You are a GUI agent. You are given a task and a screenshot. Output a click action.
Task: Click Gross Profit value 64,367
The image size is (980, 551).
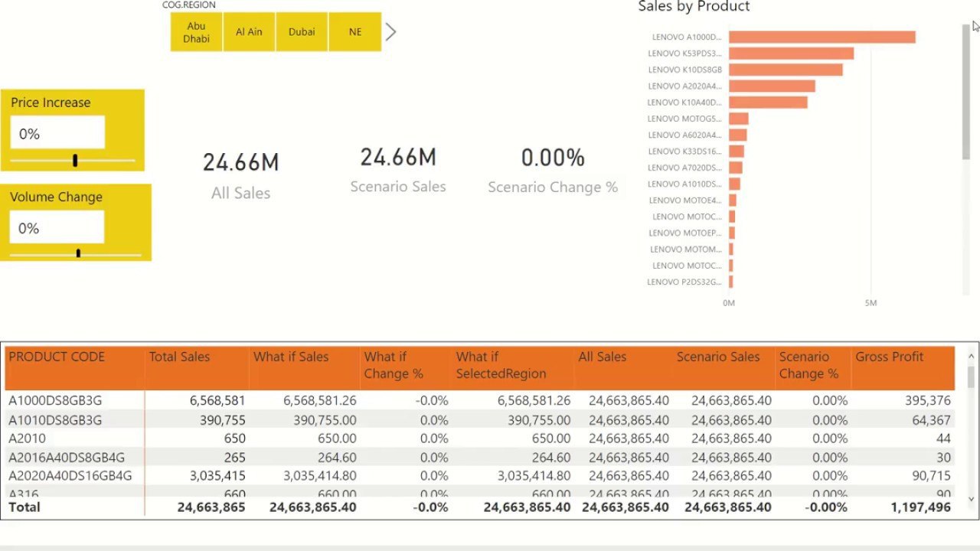pos(932,420)
